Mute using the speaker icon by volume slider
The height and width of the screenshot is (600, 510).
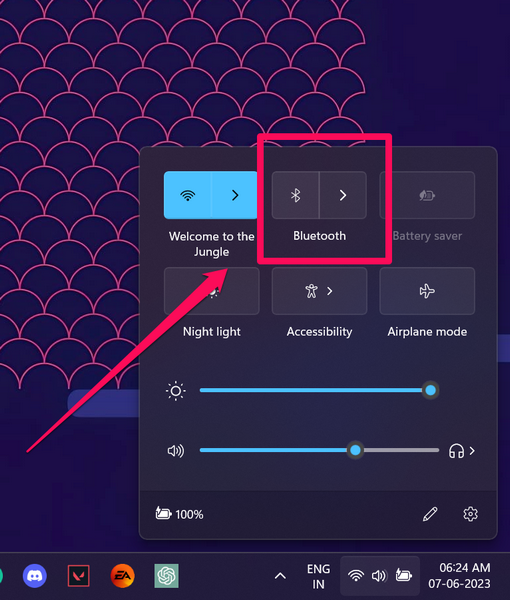(176, 451)
